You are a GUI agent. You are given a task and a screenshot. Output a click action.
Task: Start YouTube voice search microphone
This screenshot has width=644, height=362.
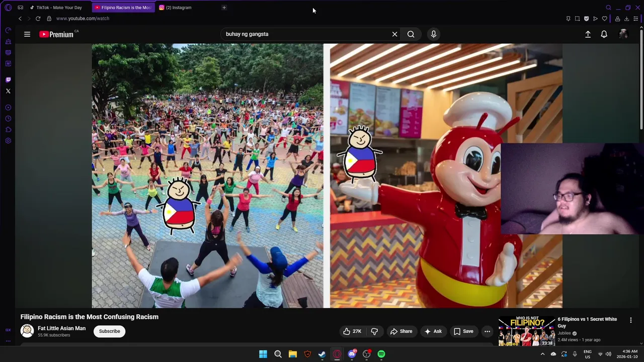[434, 34]
